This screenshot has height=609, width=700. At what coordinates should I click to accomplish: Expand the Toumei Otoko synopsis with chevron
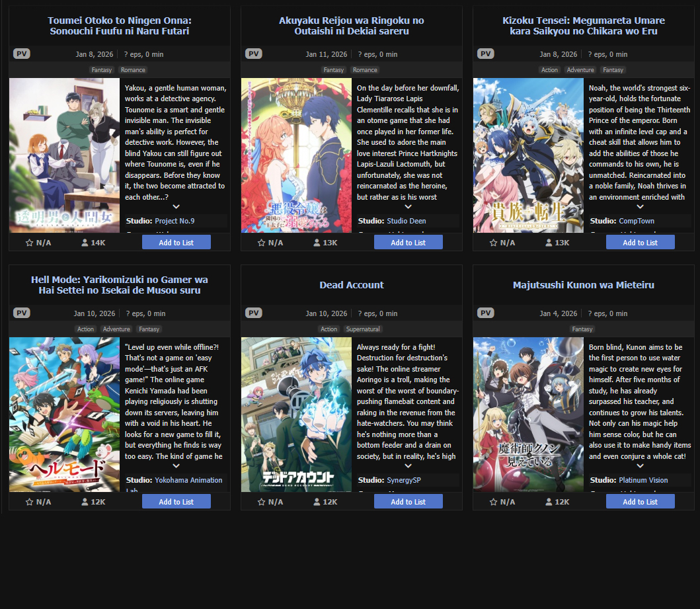(176, 207)
